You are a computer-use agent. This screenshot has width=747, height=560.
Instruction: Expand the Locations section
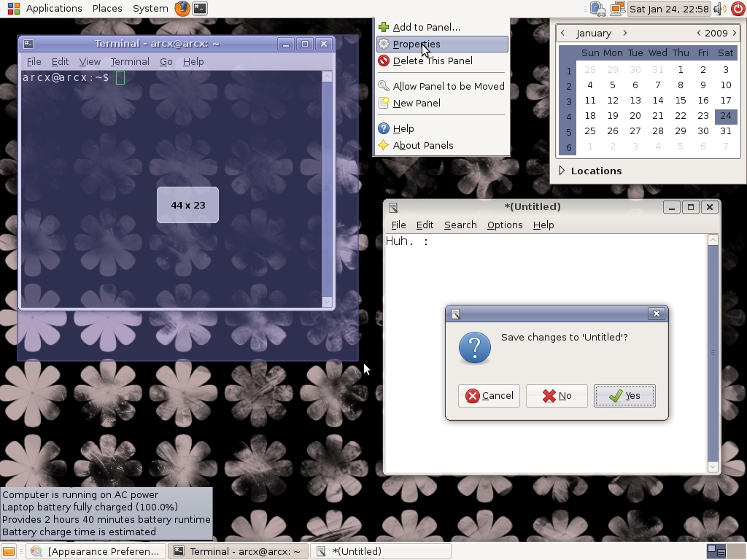tap(591, 171)
